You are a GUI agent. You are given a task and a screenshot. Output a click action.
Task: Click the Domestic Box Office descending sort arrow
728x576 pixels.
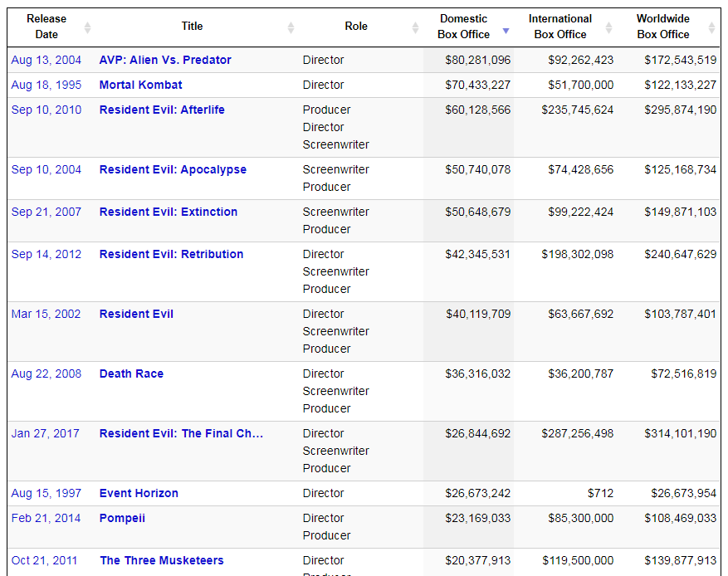pyautogui.click(x=506, y=32)
